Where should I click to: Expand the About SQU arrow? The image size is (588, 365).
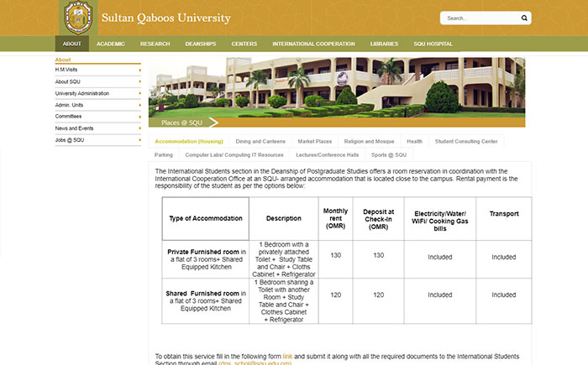140,81
